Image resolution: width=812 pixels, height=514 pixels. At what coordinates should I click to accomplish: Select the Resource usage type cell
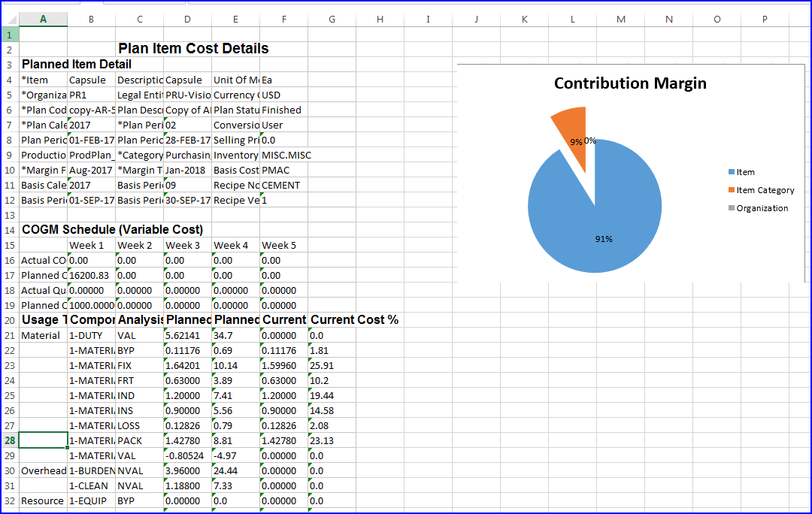[43, 500]
